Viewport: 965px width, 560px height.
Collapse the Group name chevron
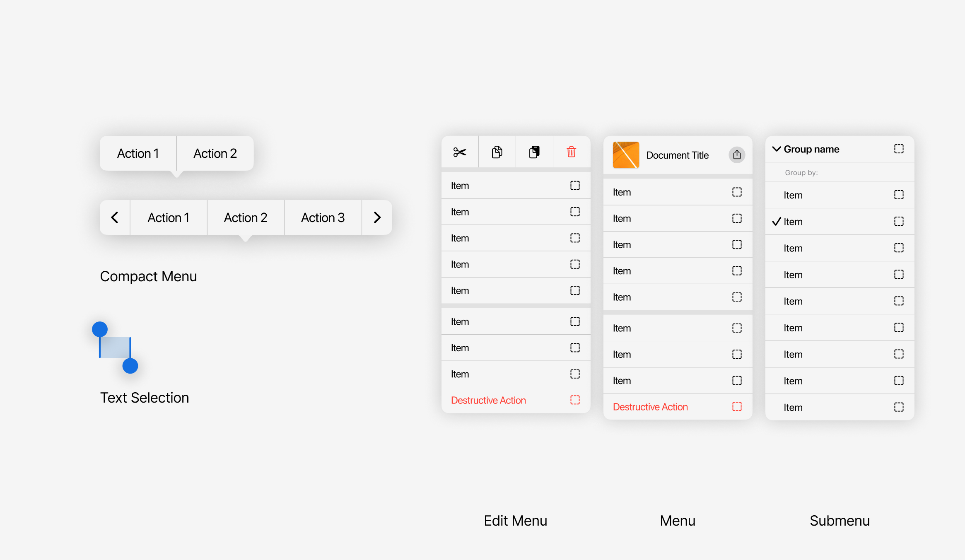click(x=777, y=149)
